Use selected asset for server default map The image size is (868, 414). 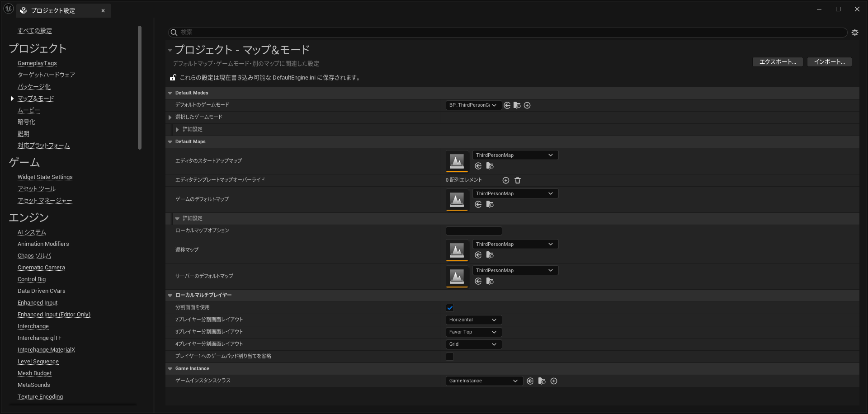pos(478,282)
